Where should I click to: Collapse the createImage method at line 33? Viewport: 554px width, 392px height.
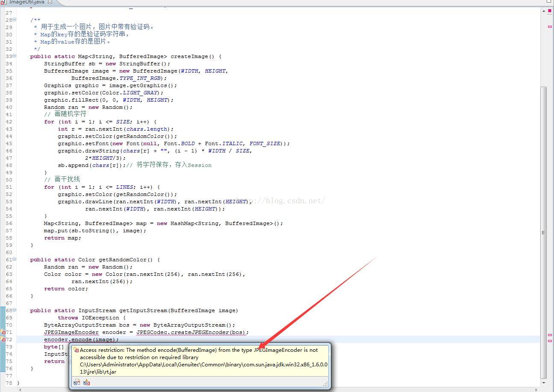[x=15, y=56]
